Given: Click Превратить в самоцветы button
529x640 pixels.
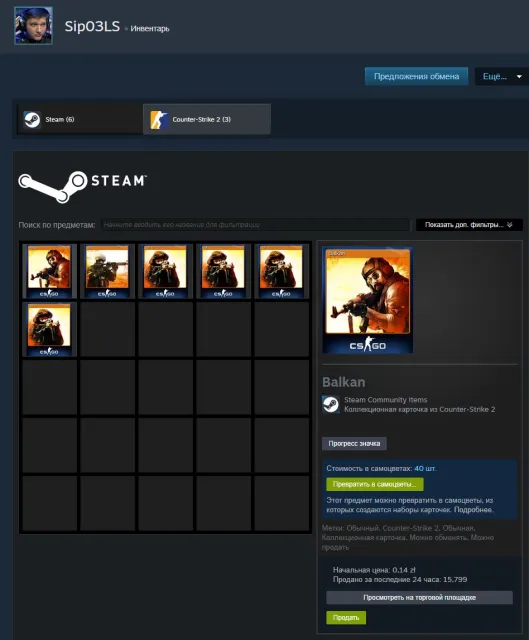Looking at the screenshot, I should pos(375,484).
